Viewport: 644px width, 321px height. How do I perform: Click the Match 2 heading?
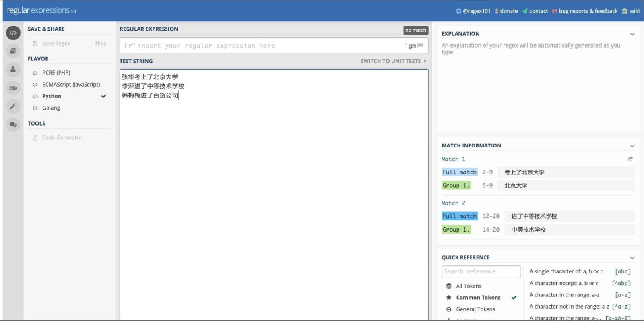pos(453,203)
